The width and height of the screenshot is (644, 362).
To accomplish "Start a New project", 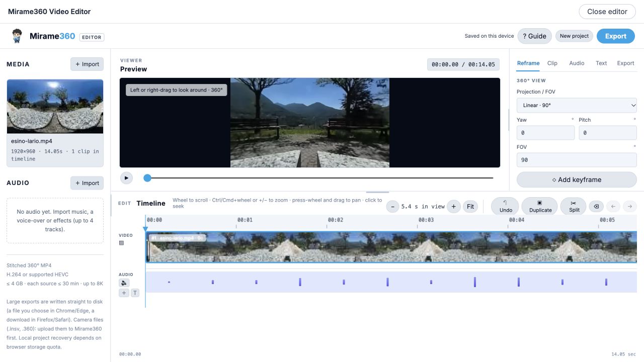I will 574,36.
